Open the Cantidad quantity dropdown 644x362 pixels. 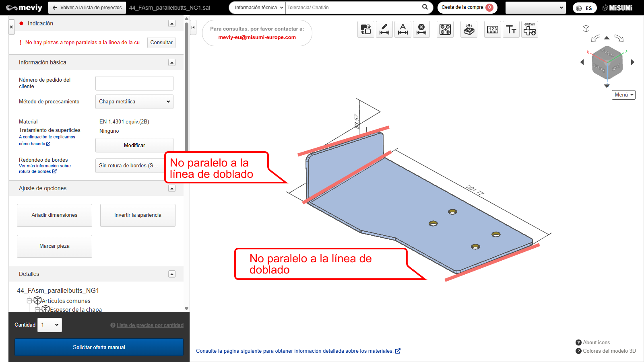click(50, 325)
